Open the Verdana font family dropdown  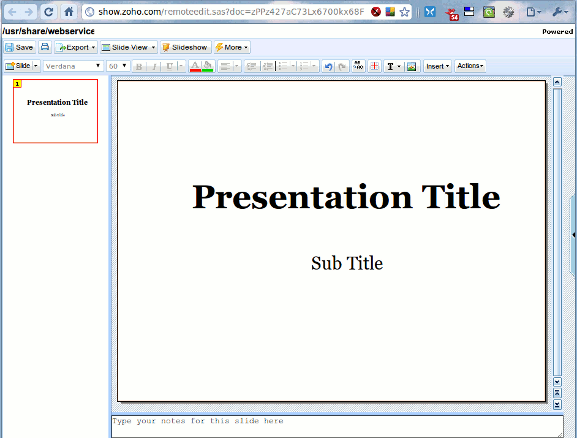pyautogui.click(x=73, y=66)
